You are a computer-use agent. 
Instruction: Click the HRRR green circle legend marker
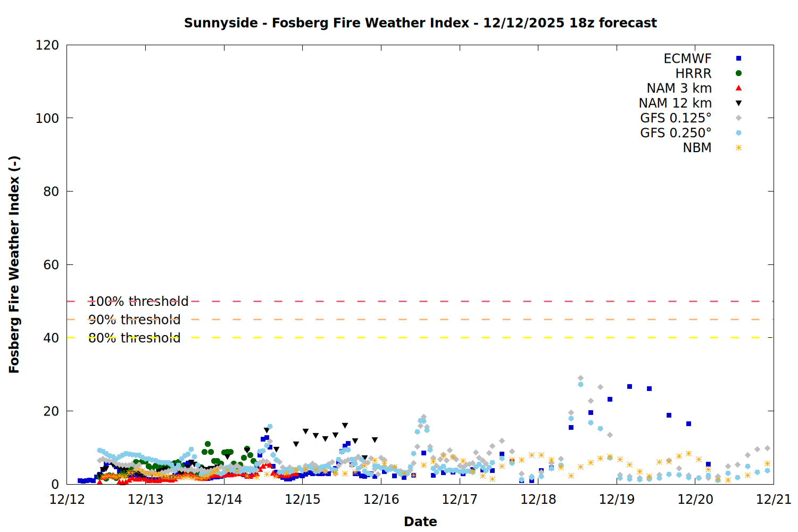pyautogui.click(x=738, y=73)
